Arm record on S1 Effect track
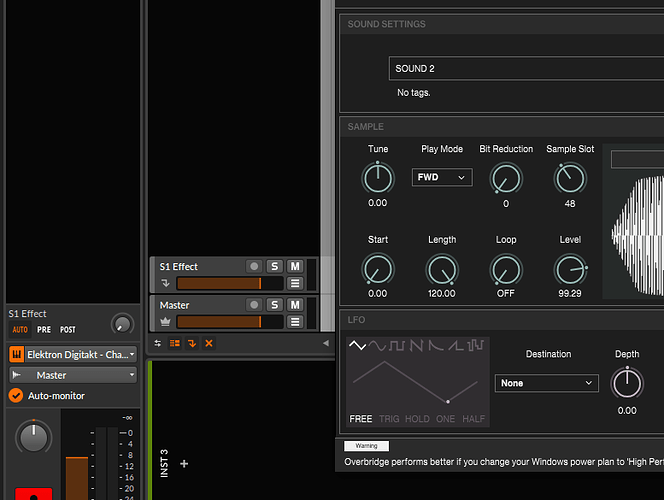The image size is (664, 500). pyautogui.click(x=254, y=266)
